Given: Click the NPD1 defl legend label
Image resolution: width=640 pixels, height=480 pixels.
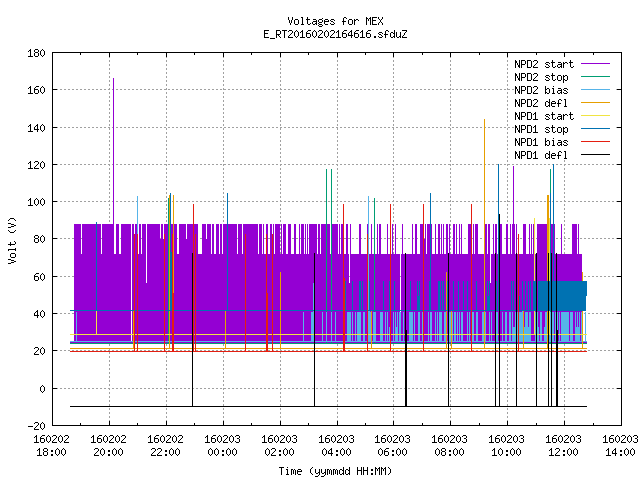Looking at the screenshot, I should pyautogui.click(x=541, y=155).
